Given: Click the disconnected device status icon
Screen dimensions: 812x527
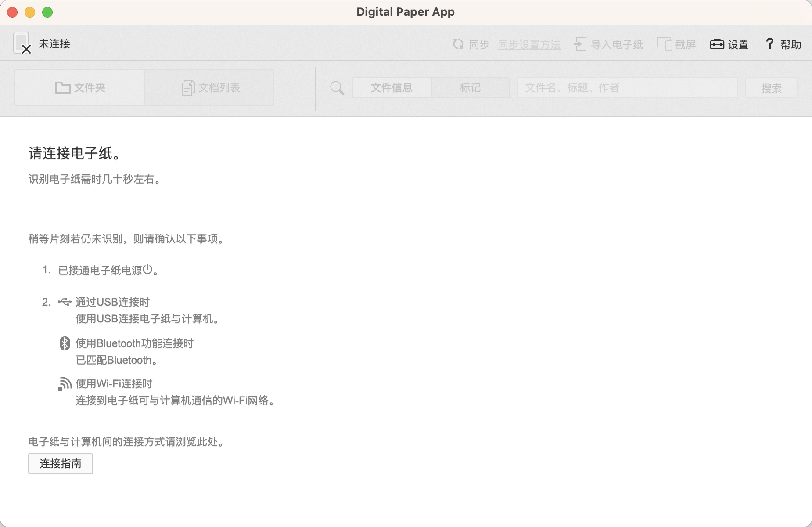Looking at the screenshot, I should [x=22, y=43].
